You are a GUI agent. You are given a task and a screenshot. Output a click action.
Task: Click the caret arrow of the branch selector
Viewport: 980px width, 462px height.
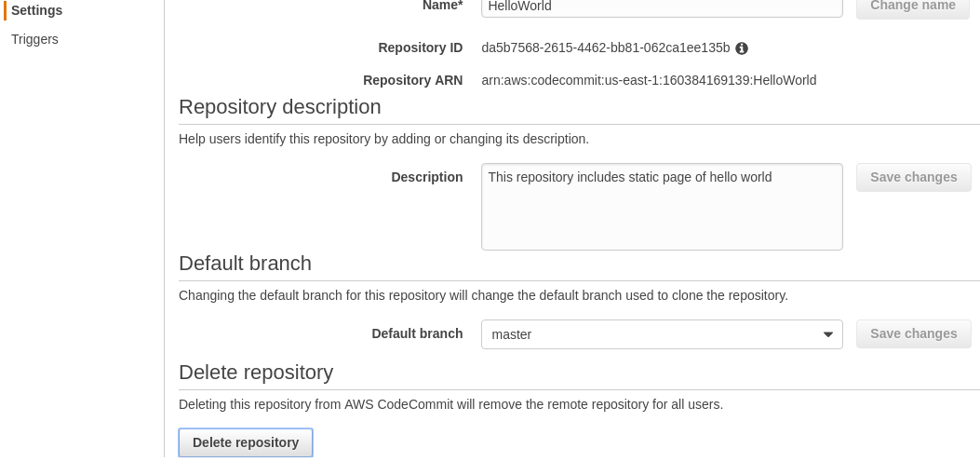(x=827, y=334)
